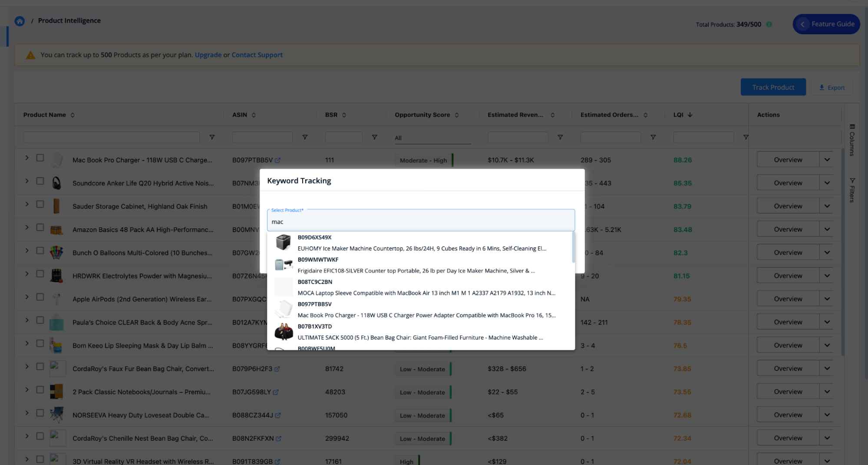Expand the Mac Book Pro Charger row

27,158
